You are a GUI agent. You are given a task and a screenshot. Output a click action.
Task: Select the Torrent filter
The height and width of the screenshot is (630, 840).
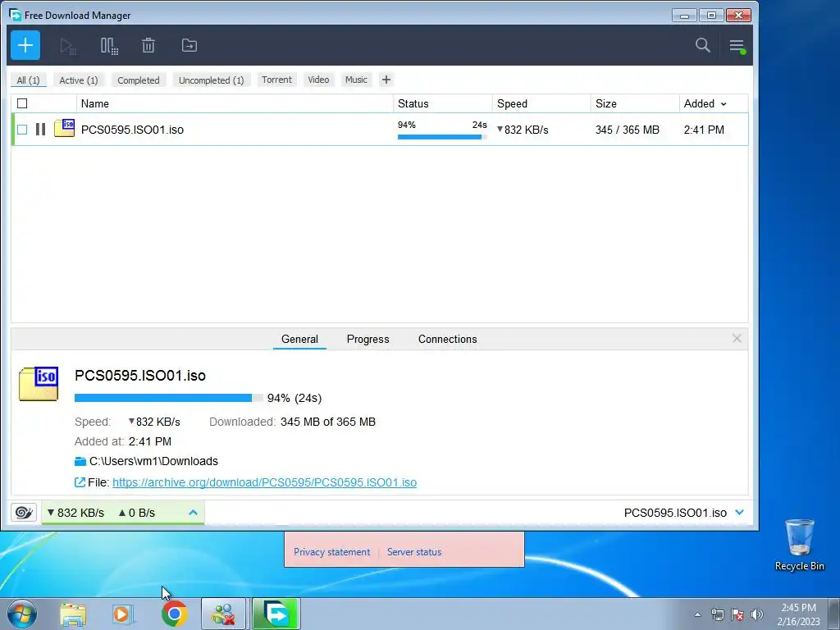click(277, 80)
